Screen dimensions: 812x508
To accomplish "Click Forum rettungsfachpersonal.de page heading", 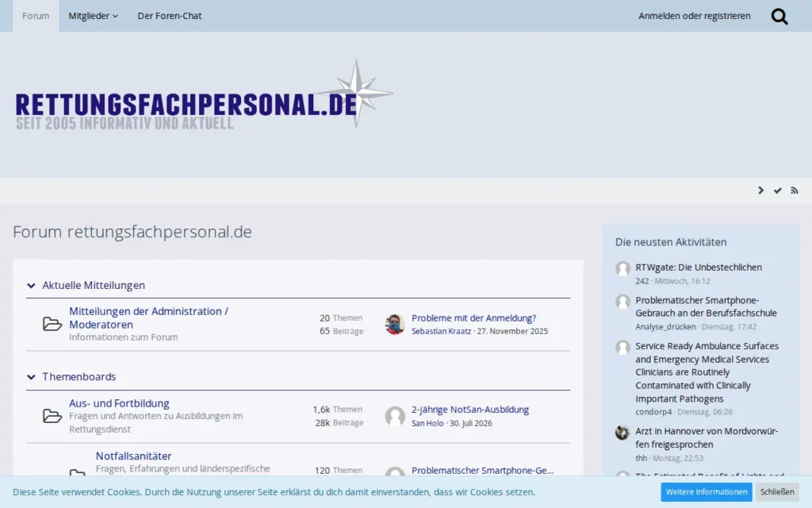I will 132,232.
